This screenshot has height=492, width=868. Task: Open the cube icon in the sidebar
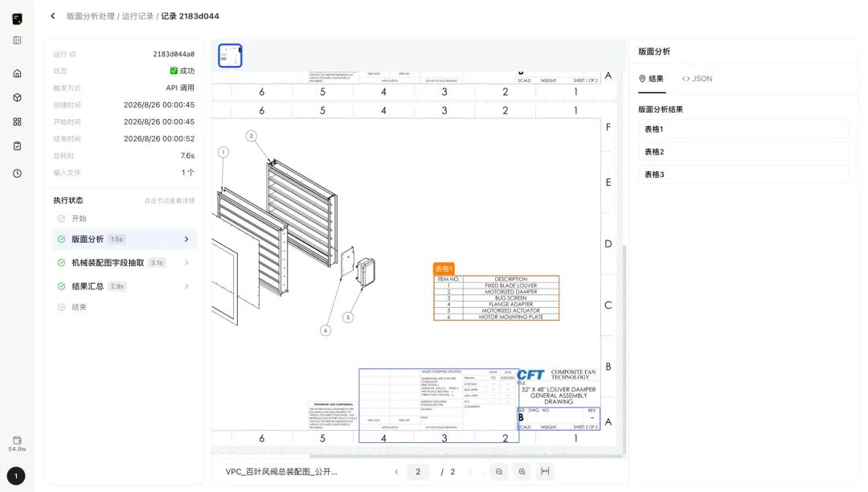coord(17,97)
